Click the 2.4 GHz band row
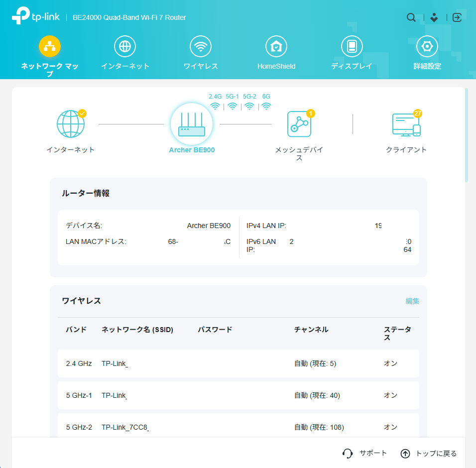 (238, 363)
